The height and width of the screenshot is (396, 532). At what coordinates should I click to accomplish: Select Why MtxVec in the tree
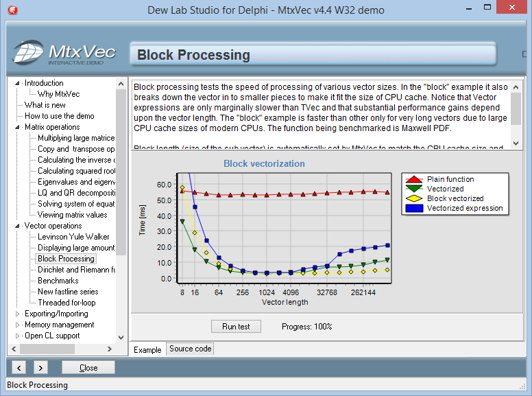tap(59, 94)
